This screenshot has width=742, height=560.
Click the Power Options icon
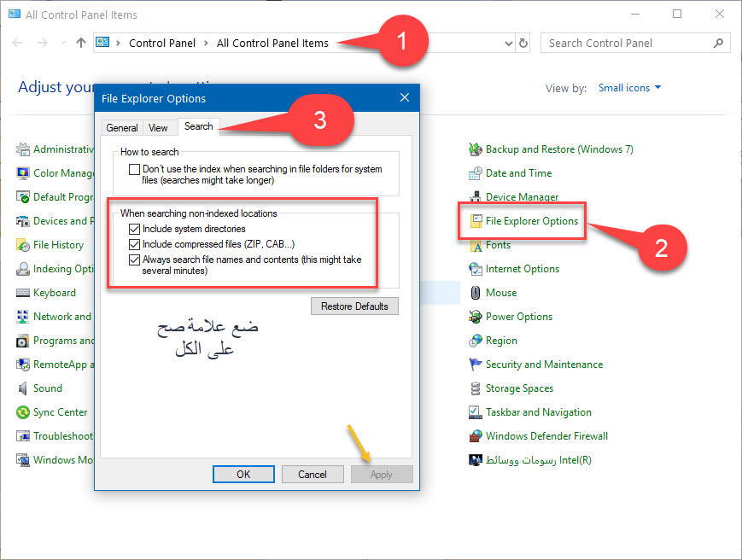click(476, 317)
